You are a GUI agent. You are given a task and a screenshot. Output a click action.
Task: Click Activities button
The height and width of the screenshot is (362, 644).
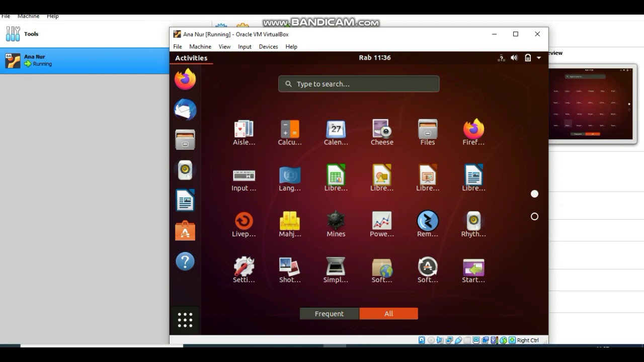point(191,58)
